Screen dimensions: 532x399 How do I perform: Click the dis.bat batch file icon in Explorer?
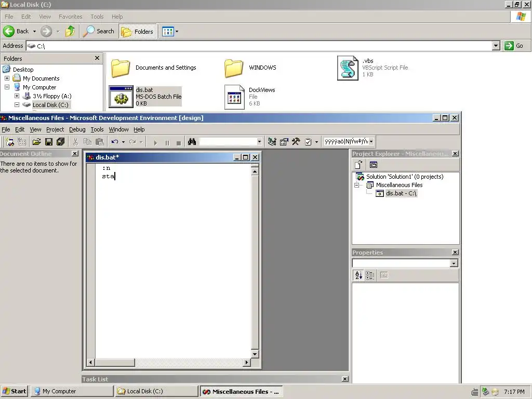[x=121, y=97]
